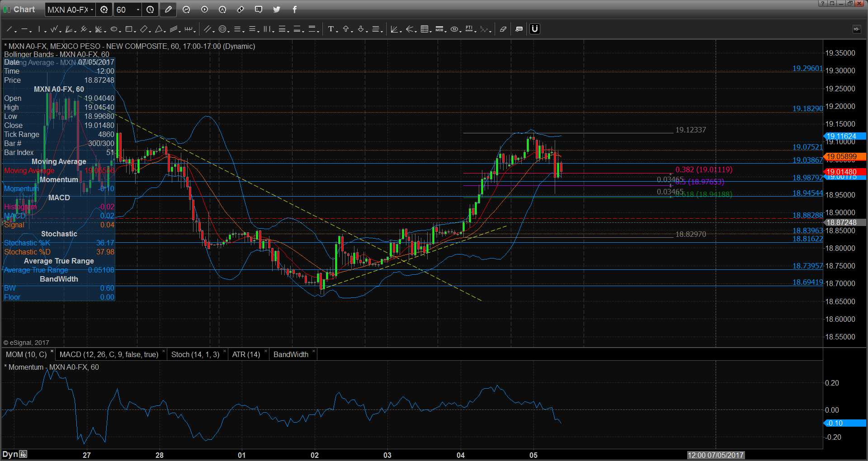Open the chat message bubble icon
Image resolution: width=868 pixels, height=461 pixels.
coord(259,9)
